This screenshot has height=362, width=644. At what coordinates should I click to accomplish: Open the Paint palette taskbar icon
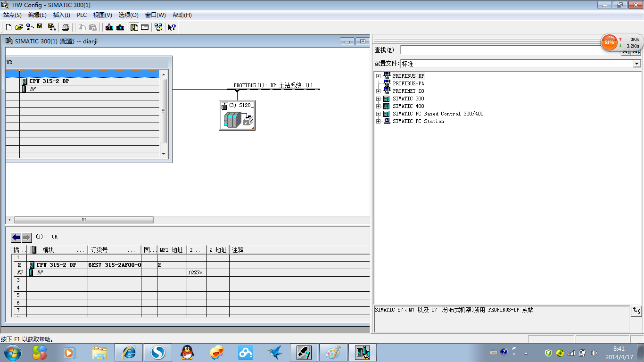point(333,352)
